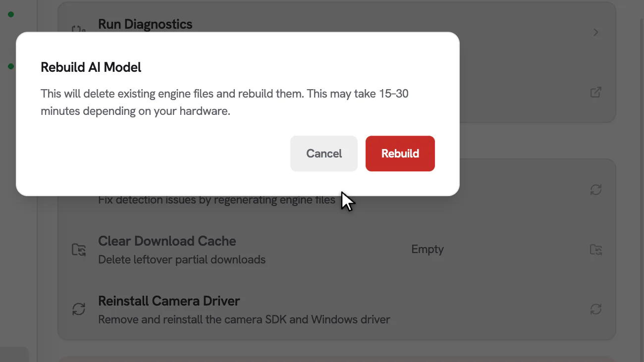Screen dimensions: 644x362
Task: Click the refresh icon at right of Reinstall Camera Driver row
Action: click(596, 310)
